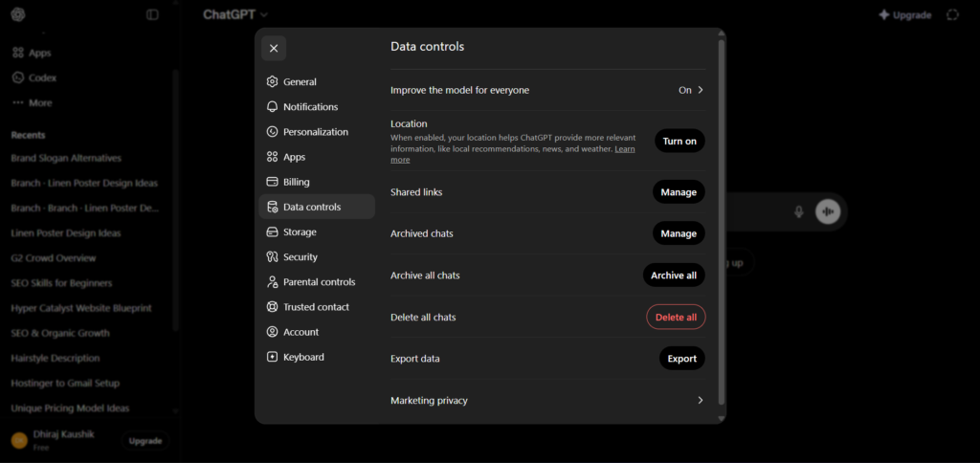Export data with the Export button

click(681, 359)
